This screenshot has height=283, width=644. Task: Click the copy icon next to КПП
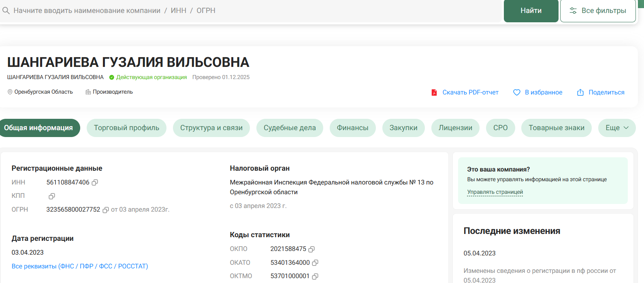click(x=52, y=196)
